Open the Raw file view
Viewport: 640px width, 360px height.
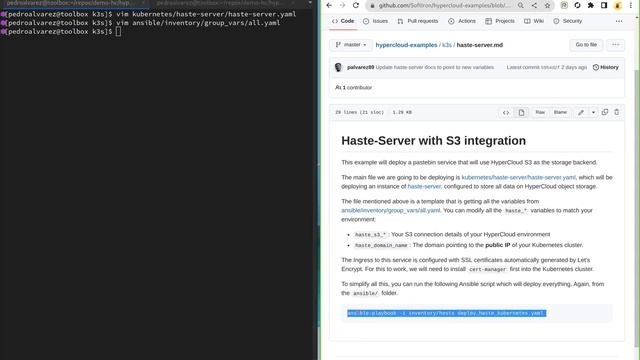point(540,112)
